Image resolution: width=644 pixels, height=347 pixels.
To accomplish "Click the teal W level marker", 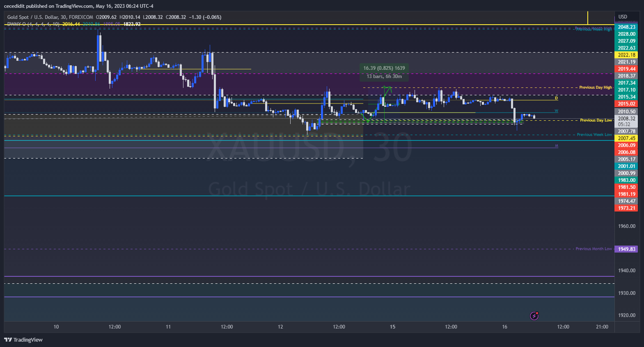I will click(557, 111).
